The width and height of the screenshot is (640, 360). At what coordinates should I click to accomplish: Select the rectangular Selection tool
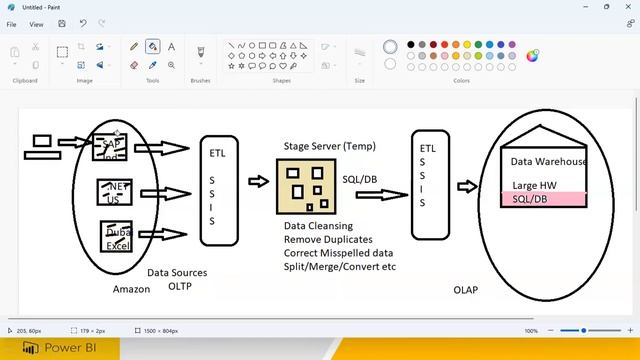point(62,52)
